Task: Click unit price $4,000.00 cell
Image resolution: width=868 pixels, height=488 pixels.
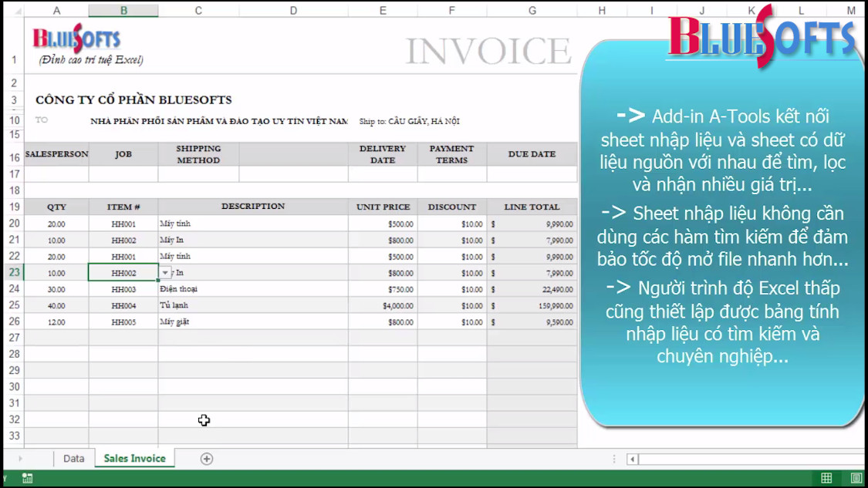Action: tap(383, 305)
